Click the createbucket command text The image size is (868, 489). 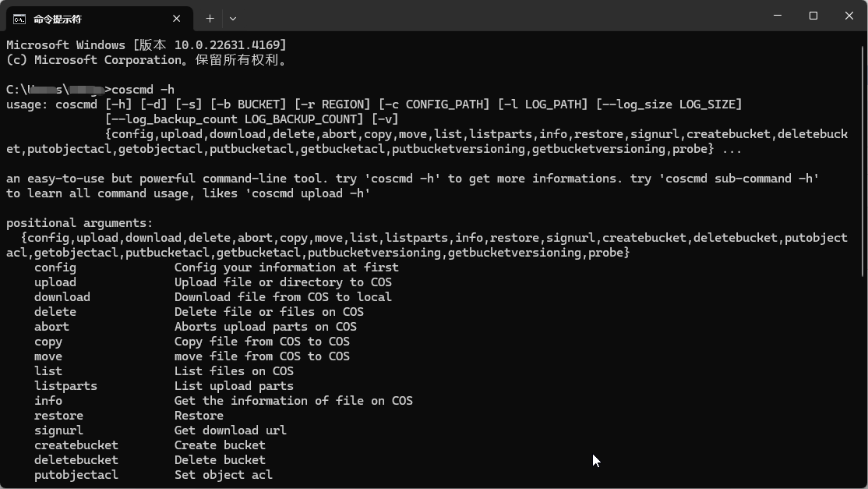(76, 445)
